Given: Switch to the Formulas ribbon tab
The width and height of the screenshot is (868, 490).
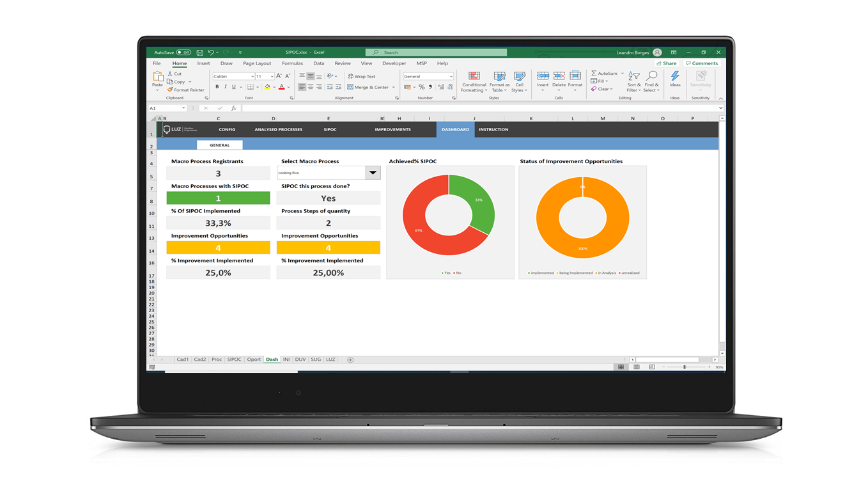Looking at the screenshot, I should pyautogui.click(x=292, y=63).
